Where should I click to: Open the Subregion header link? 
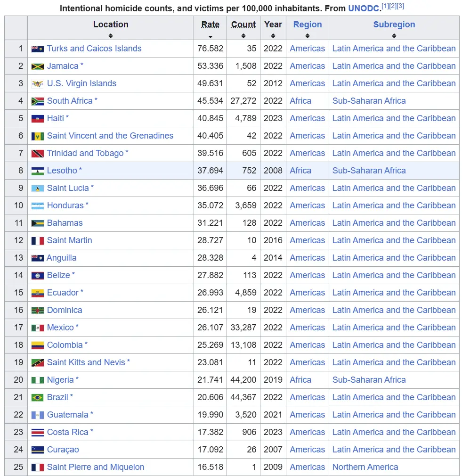[x=394, y=25]
